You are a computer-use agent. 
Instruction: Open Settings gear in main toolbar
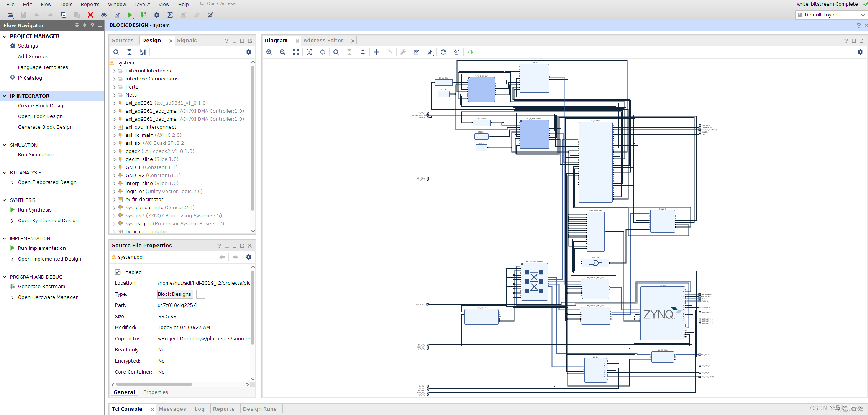point(157,15)
